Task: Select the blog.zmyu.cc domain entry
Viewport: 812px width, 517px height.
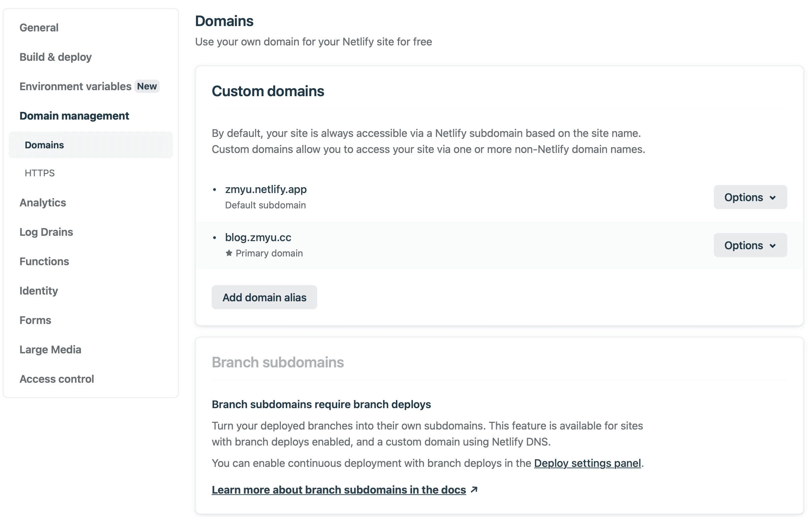Action: click(x=259, y=237)
